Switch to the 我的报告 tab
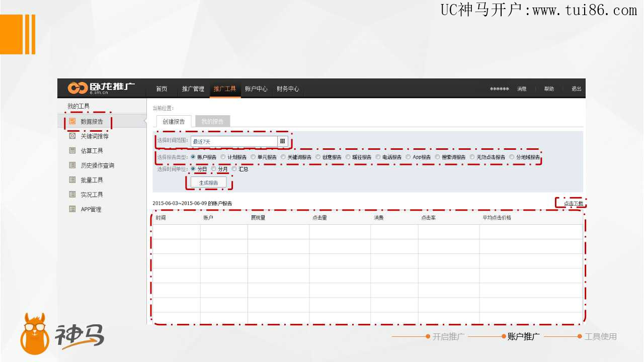644x362 pixels. [212, 121]
